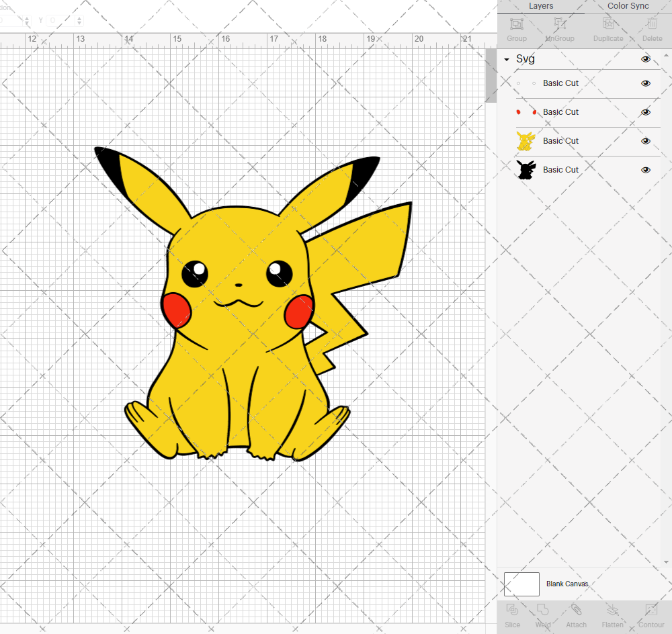
Task: Click the Flatten icon
Action: pyautogui.click(x=612, y=610)
